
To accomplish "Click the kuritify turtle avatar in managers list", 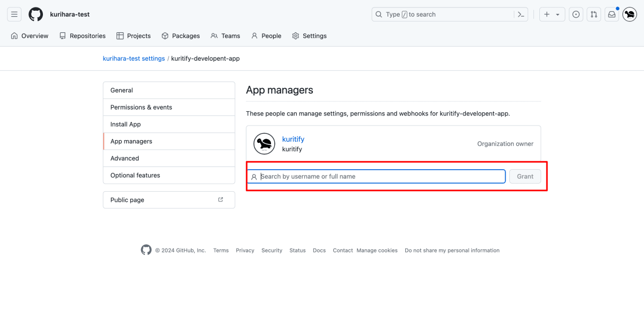I will (x=265, y=143).
